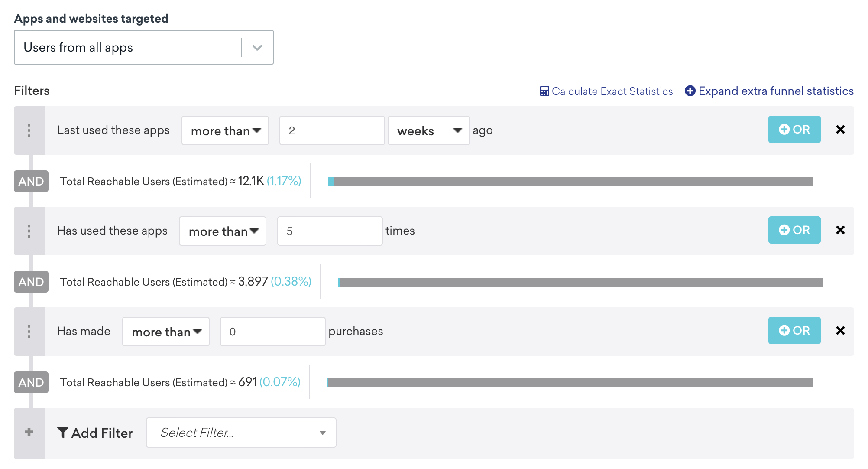Click the remove X on last used apps filter
The width and height of the screenshot is (868, 469).
click(840, 129)
